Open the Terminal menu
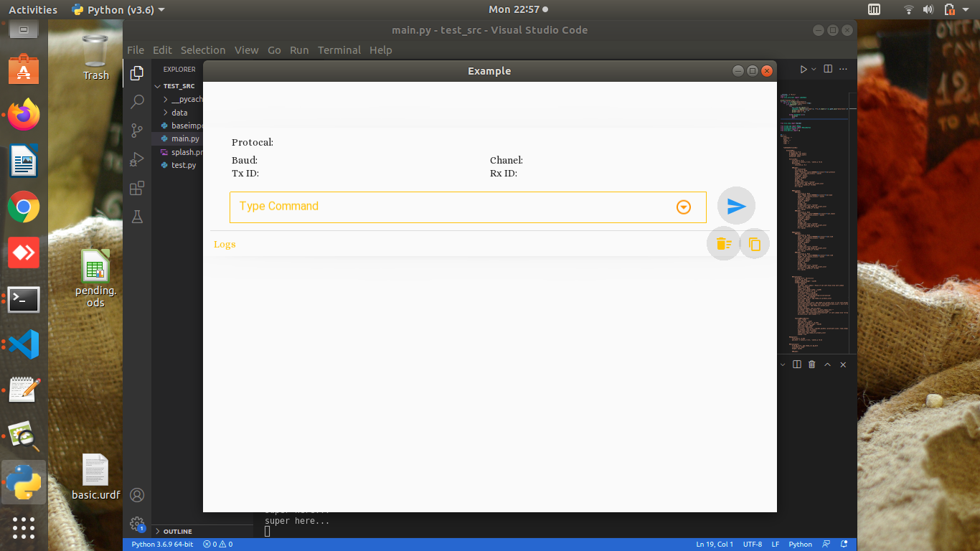980x551 pixels. click(x=339, y=50)
